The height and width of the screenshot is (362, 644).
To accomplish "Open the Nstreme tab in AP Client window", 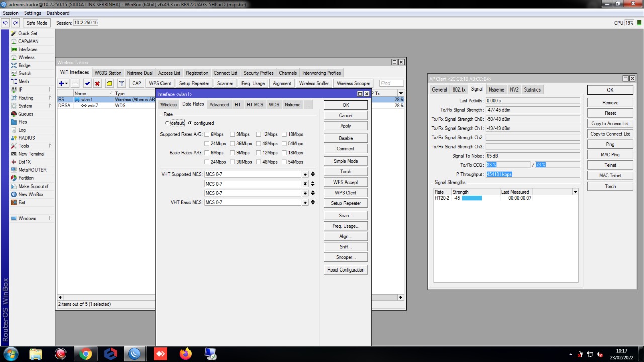I will 496,89.
